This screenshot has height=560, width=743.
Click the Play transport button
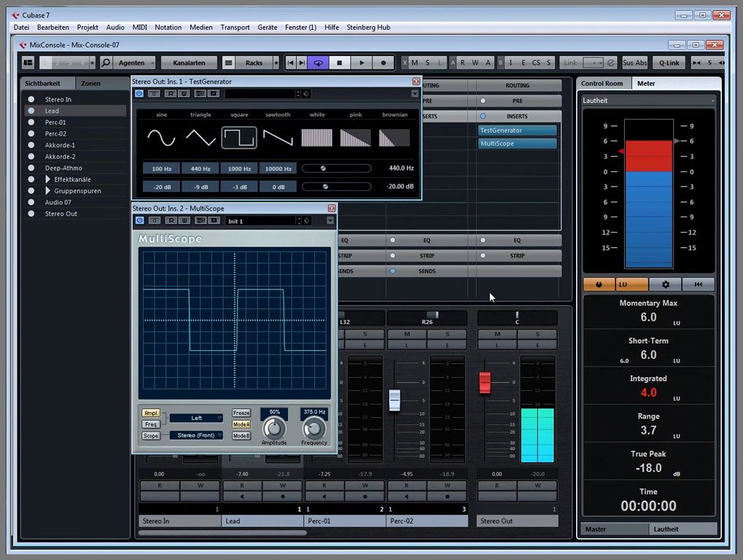(x=362, y=63)
